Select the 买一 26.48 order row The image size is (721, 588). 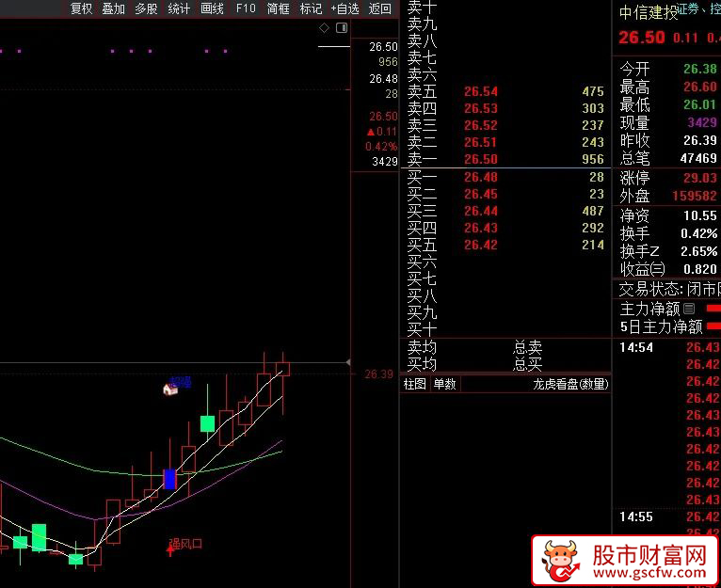pyautogui.click(x=505, y=177)
